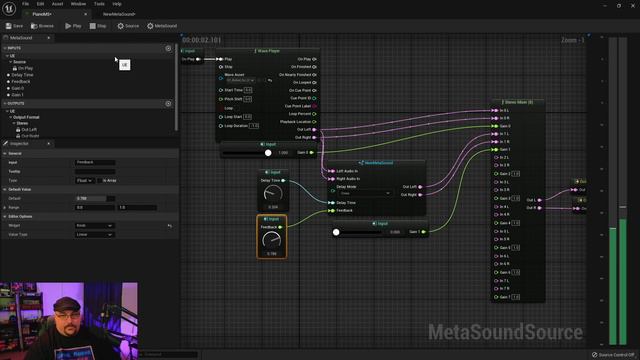Open the Type Float dropdown
640x360 pixels.
coord(84,180)
